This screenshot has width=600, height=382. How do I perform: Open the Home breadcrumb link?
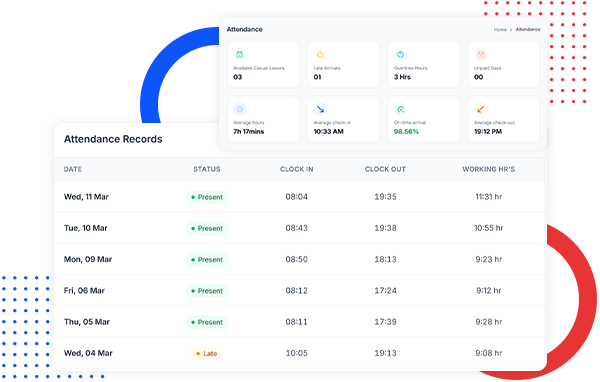(x=500, y=29)
